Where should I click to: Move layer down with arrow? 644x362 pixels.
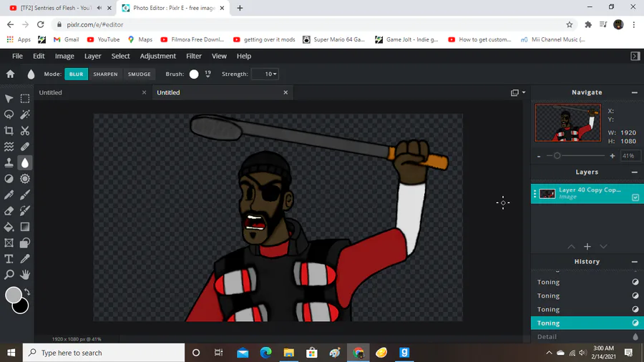[603, 246]
